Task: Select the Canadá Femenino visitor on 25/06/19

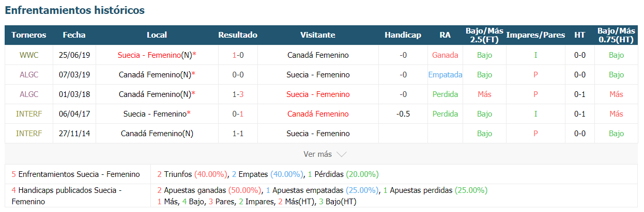Action: click(318, 55)
